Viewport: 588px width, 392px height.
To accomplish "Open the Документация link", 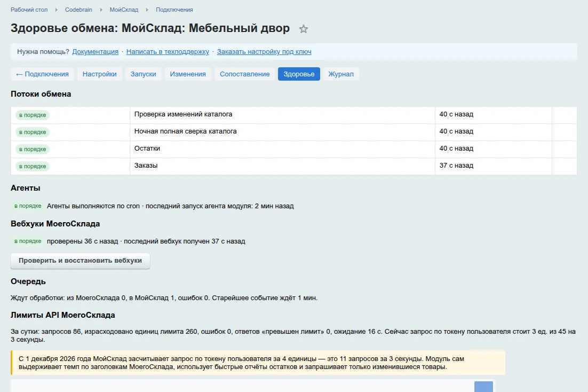I will (x=96, y=52).
